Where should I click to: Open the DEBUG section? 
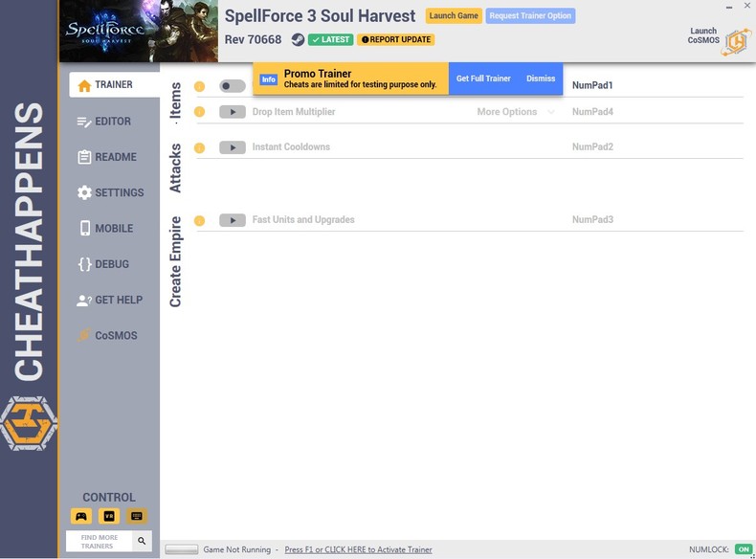tap(103, 264)
